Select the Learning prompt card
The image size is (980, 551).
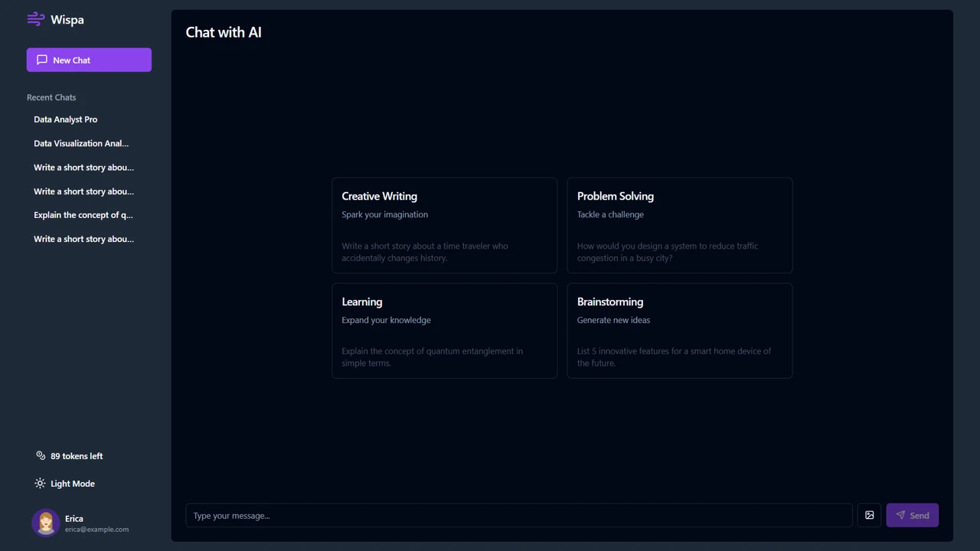click(x=444, y=331)
